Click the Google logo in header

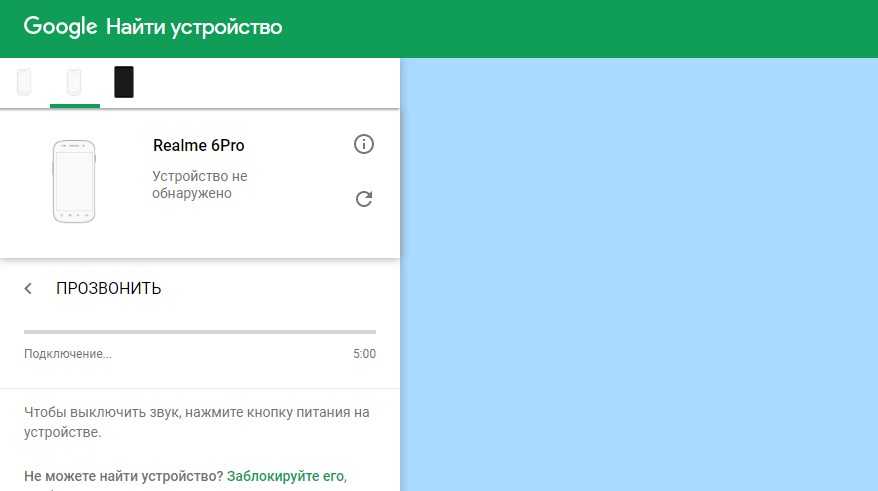60,27
